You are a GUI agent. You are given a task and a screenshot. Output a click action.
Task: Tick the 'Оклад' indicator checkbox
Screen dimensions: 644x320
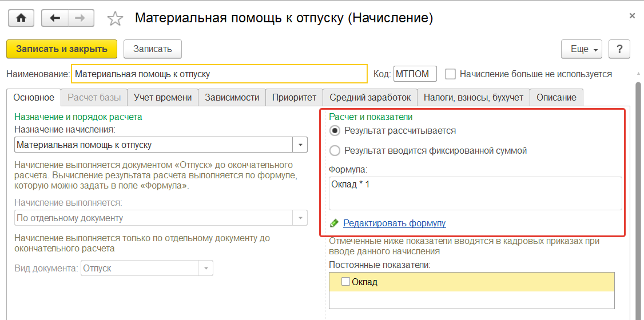345,282
